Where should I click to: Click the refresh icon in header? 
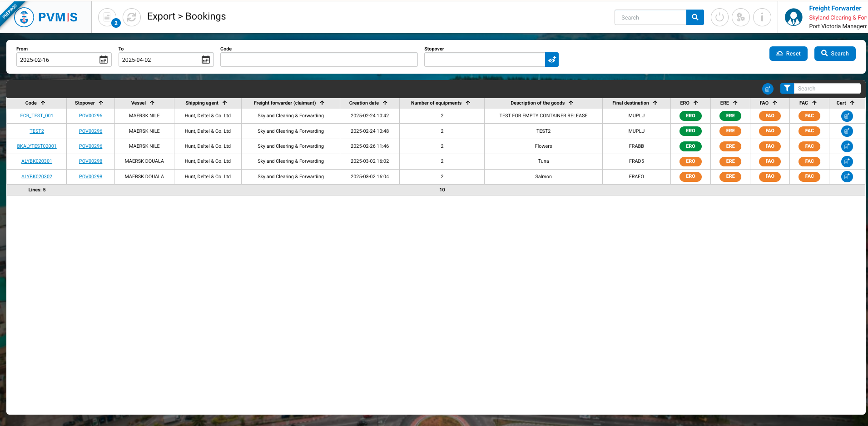pyautogui.click(x=131, y=17)
